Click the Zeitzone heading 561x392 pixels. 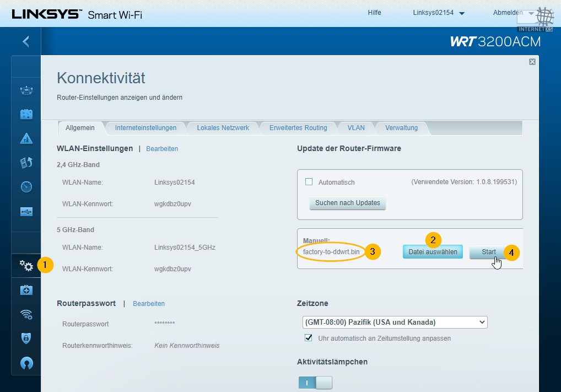pyautogui.click(x=312, y=303)
